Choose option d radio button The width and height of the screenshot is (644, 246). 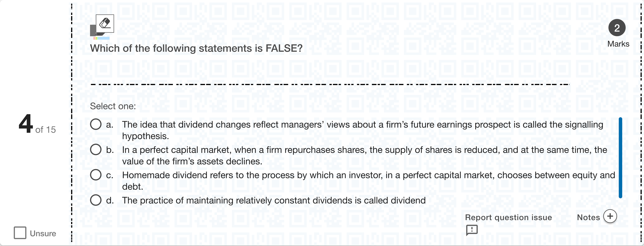[96, 200]
